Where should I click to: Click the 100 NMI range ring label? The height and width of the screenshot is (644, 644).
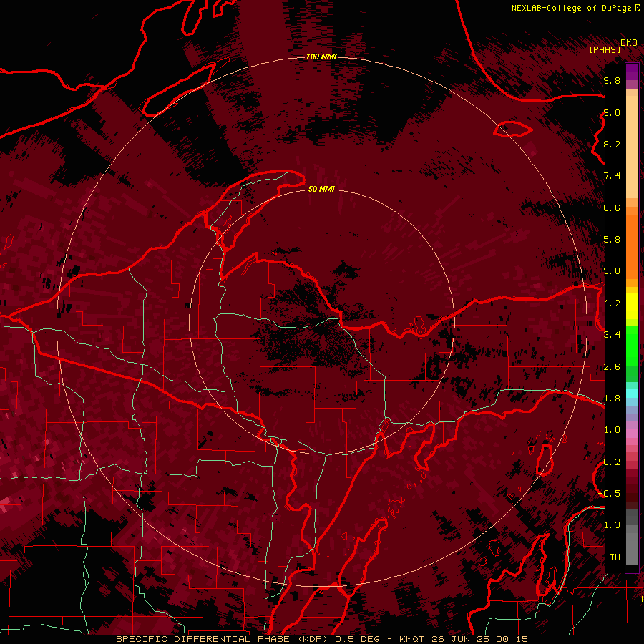point(321,57)
